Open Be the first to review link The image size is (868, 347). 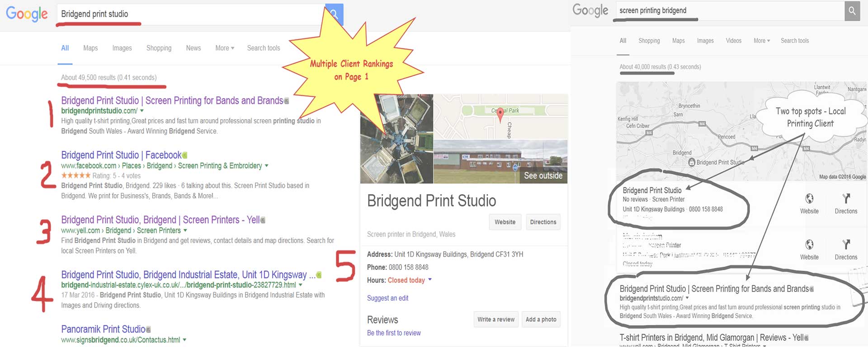pos(394,333)
